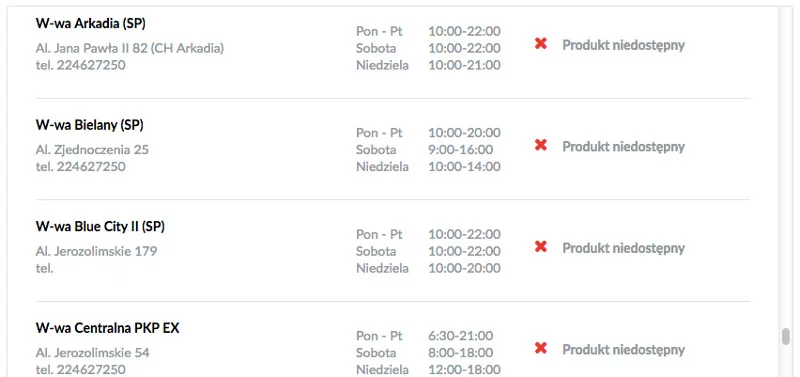Click Bielany "Produkt niedostępny" status text

(x=623, y=147)
